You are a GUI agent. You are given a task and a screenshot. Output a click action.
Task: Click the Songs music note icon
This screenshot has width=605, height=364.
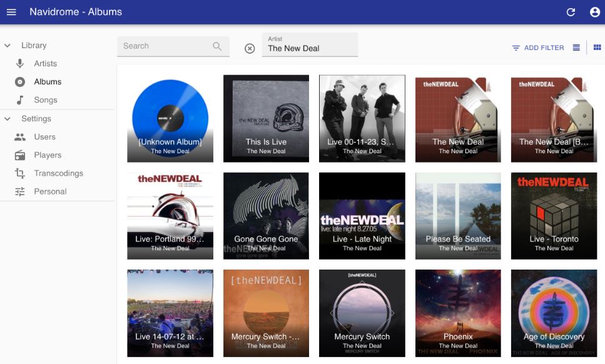(20, 100)
